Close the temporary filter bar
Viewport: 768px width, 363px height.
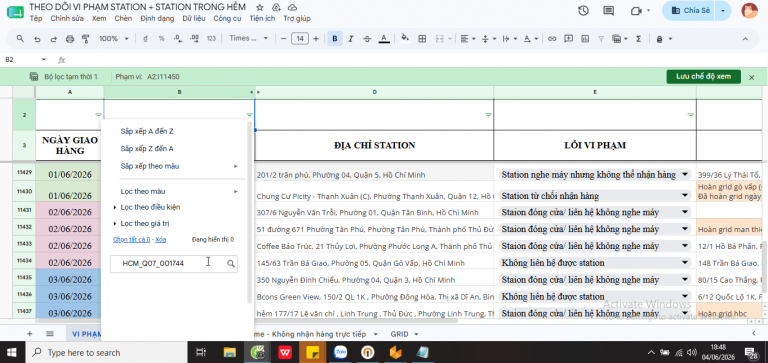pyautogui.click(x=752, y=77)
